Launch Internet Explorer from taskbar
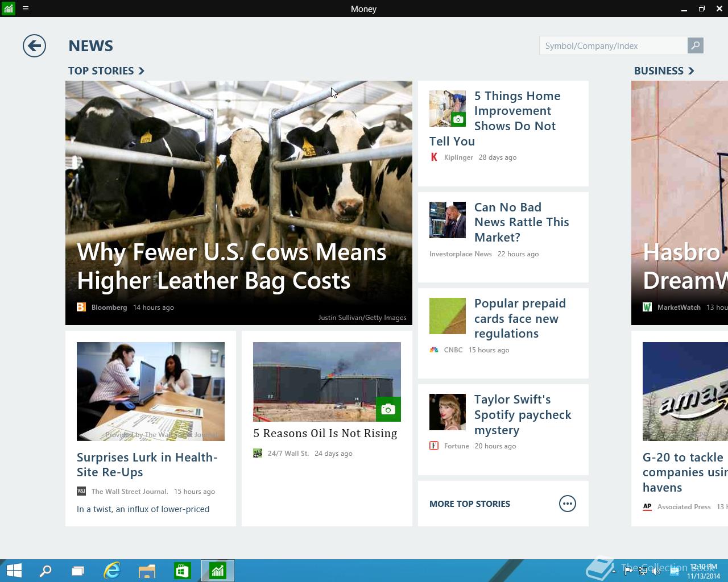 [112, 571]
